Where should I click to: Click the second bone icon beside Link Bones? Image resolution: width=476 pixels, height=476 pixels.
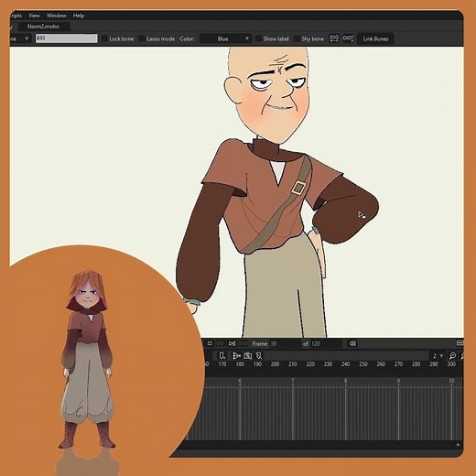(x=348, y=38)
